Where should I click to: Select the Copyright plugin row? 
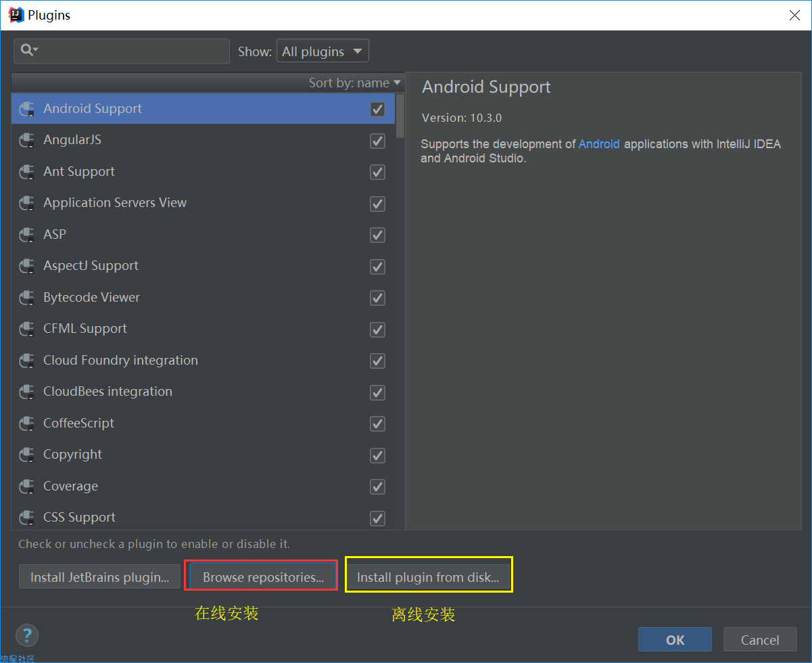203,455
